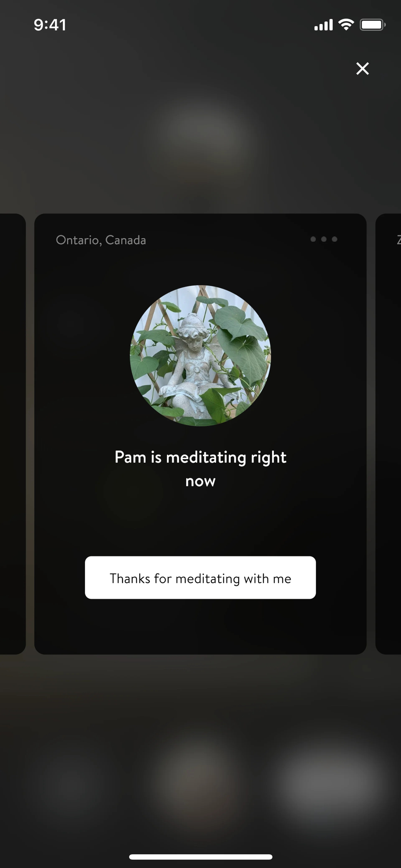Tap the battery icon in the status bar
The width and height of the screenshot is (401, 868).
tap(372, 25)
